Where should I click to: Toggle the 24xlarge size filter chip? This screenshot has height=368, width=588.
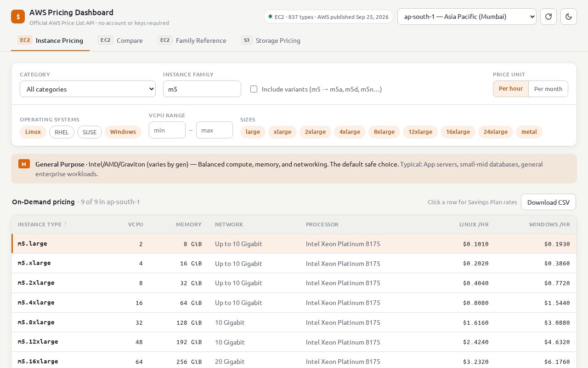click(496, 132)
